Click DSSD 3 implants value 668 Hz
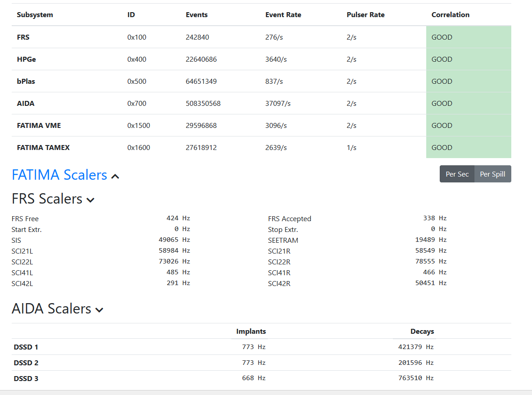The height and width of the screenshot is (395, 532). 254,378
